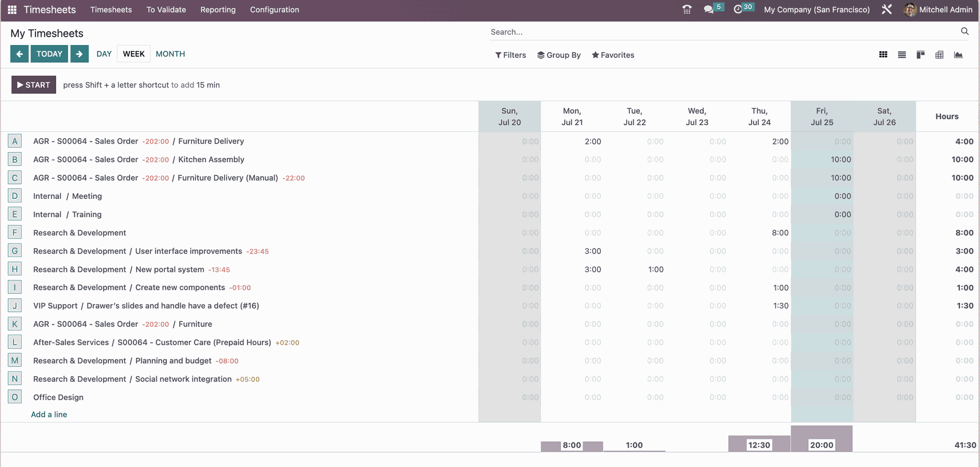The height and width of the screenshot is (467, 980).
Task: Switch to pivot table view icon
Action: tap(939, 55)
